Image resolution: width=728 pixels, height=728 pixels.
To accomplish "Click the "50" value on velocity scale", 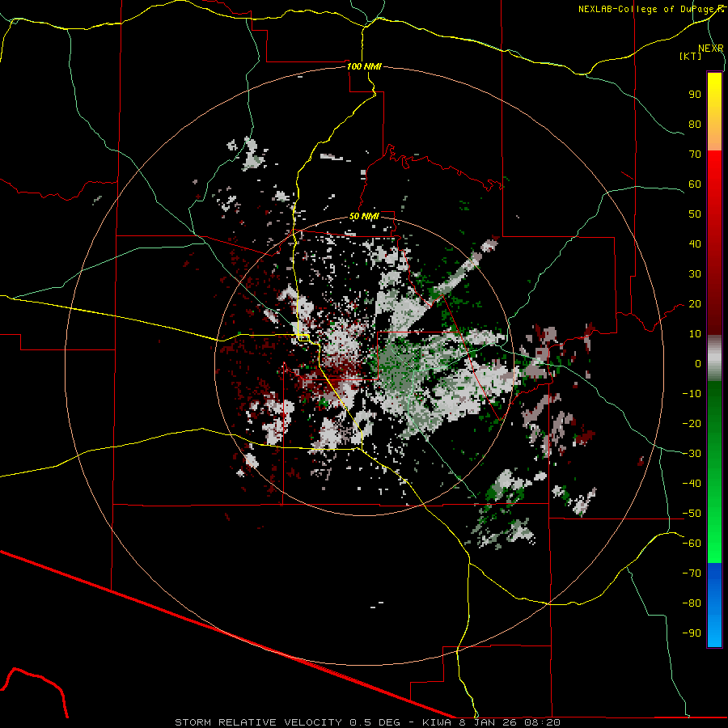I will 695,214.
